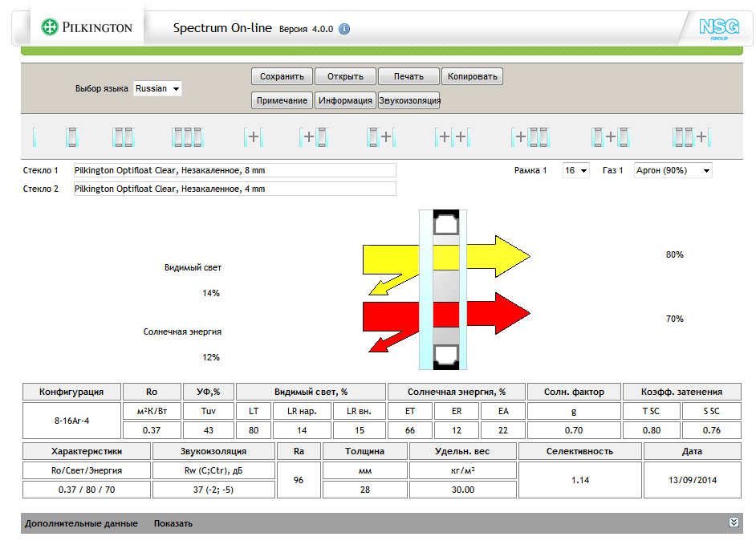Click the Pilkington logo
Screen dimensions: 756x549
click(87, 27)
